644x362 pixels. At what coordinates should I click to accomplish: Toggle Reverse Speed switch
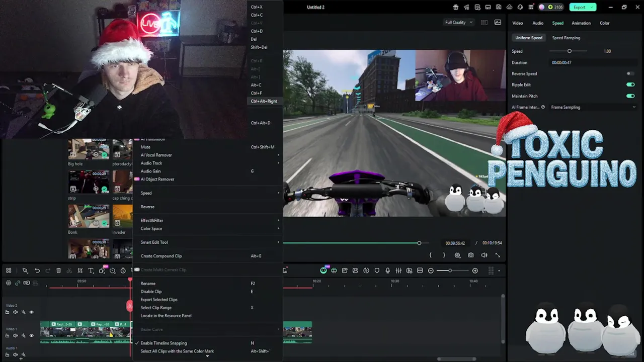(x=630, y=73)
